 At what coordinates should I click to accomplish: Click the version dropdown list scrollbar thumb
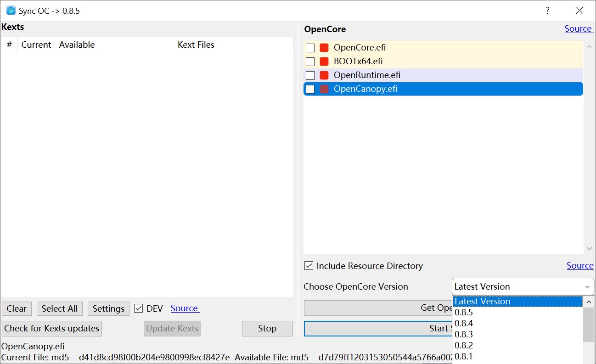coord(589,325)
